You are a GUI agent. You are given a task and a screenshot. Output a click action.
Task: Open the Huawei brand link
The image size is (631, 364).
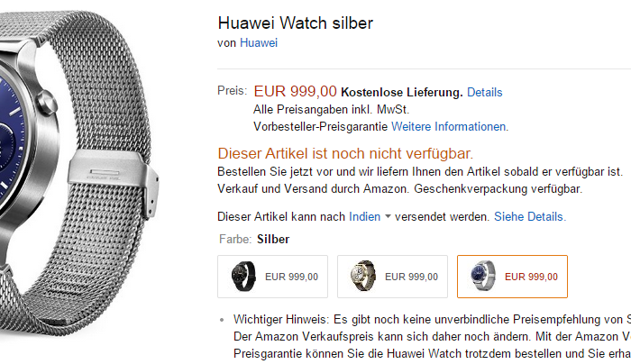(259, 43)
